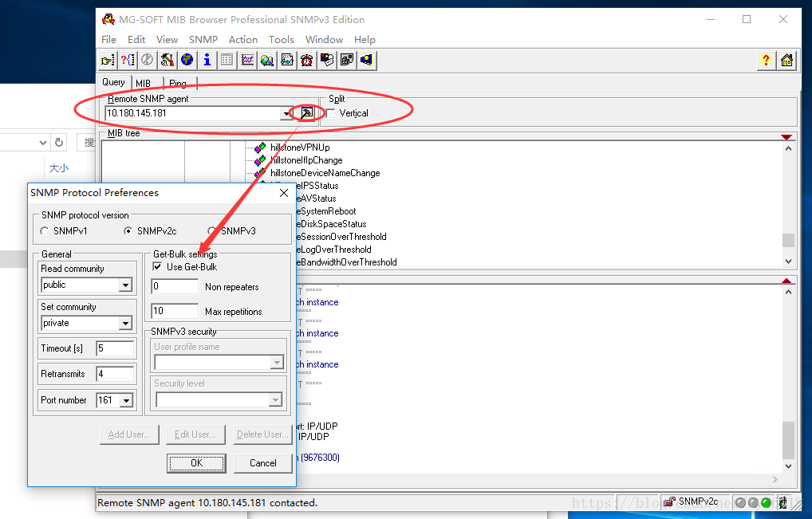Click the Timeout [s] input field
The width and height of the screenshot is (812, 519).
115,348
